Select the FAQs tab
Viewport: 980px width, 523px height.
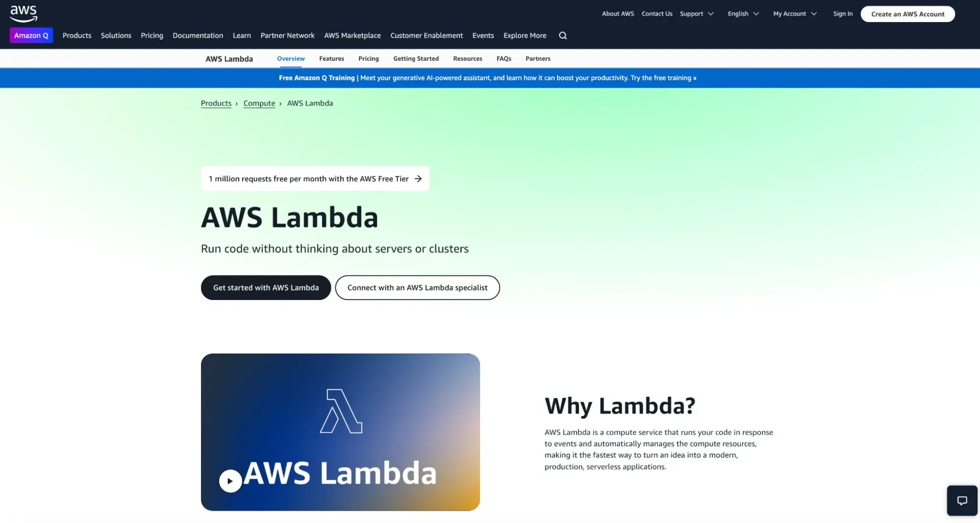(503, 58)
